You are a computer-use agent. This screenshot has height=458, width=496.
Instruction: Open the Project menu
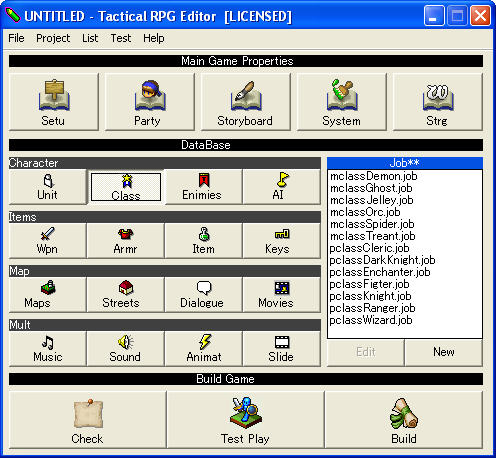click(53, 38)
